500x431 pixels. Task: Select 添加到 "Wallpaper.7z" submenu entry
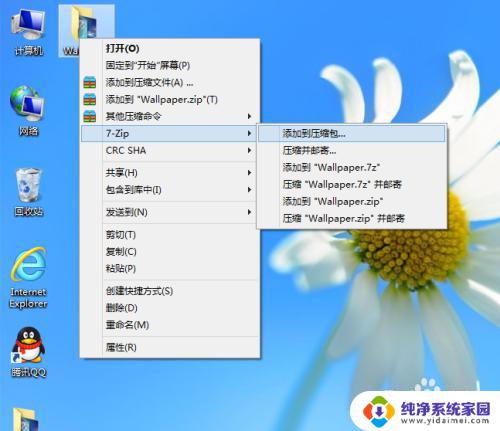(352, 167)
